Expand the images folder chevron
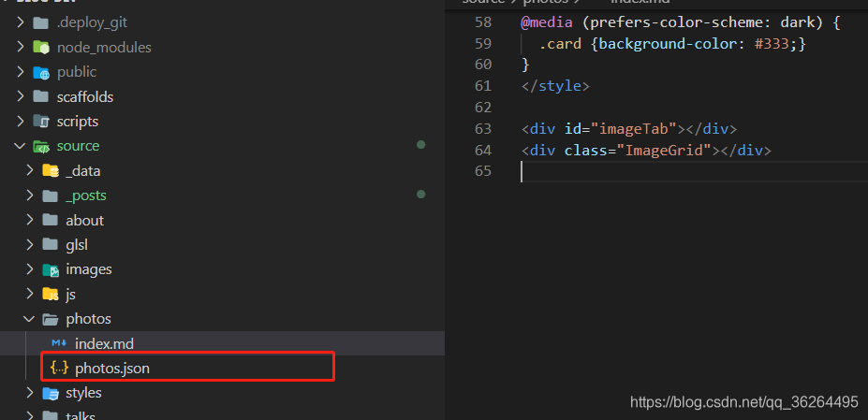This screenshot has height=420, width=868. pyautogui.click(x=30, y=269)
